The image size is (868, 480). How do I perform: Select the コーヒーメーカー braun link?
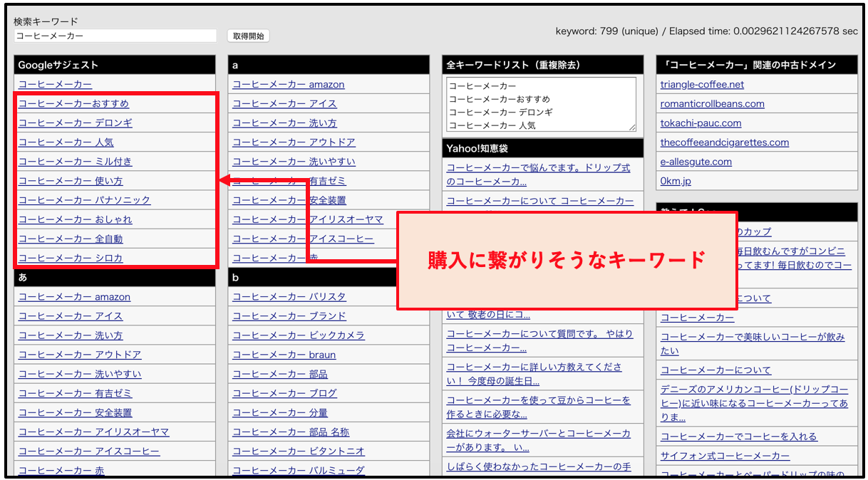284,355
